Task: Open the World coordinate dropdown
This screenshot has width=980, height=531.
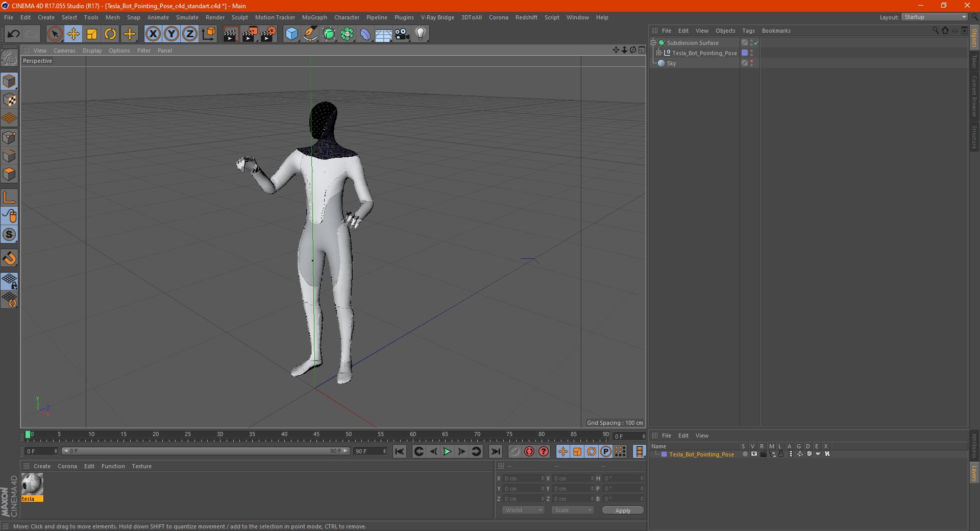Action: pos(523,510)
